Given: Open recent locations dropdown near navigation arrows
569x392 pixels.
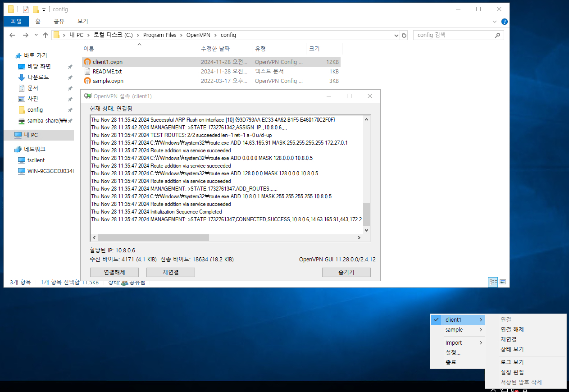Looking at the screenshot, I should pyautogui.click(x=36, y=35).
